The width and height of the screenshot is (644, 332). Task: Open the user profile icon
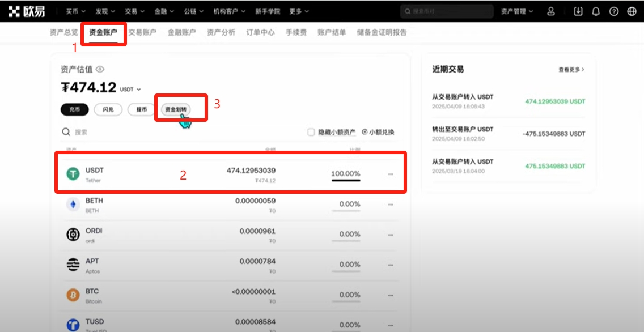click(551, 11)
